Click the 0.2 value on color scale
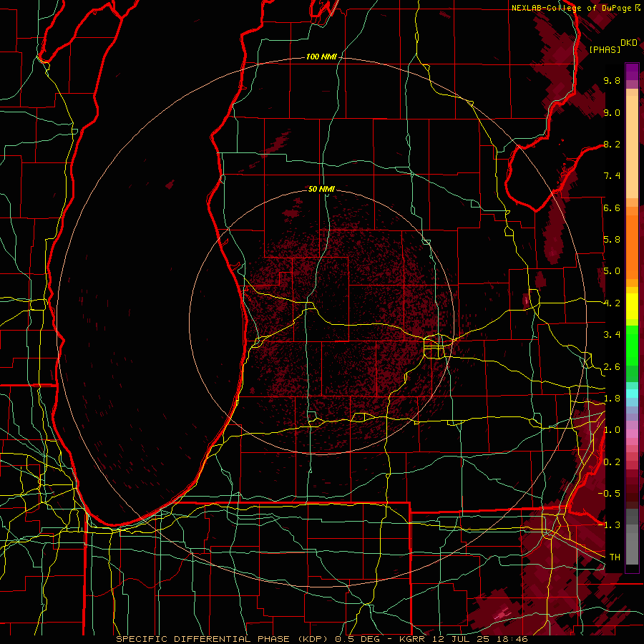 click(x=612, y=462)
